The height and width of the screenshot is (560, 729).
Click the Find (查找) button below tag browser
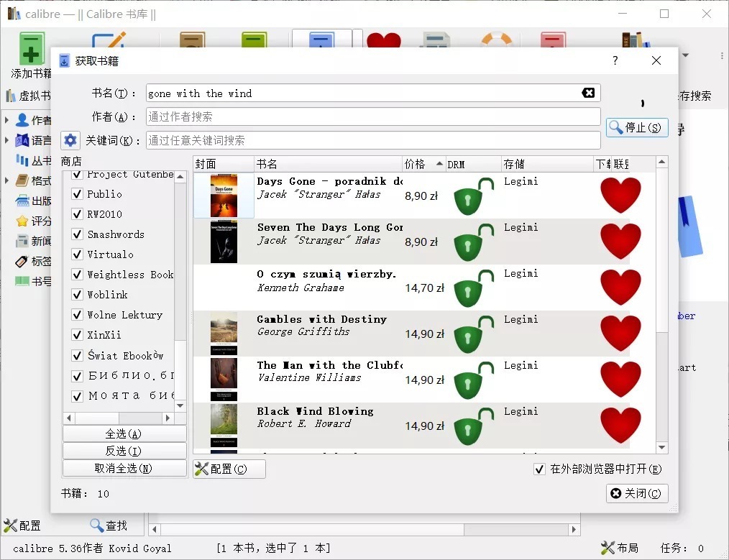coord(109,525)
